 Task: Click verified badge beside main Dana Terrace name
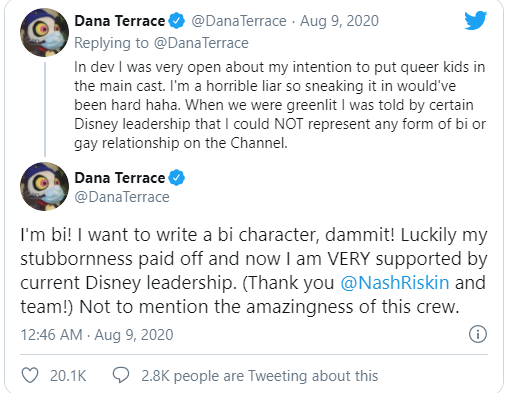tap(176, 178)
